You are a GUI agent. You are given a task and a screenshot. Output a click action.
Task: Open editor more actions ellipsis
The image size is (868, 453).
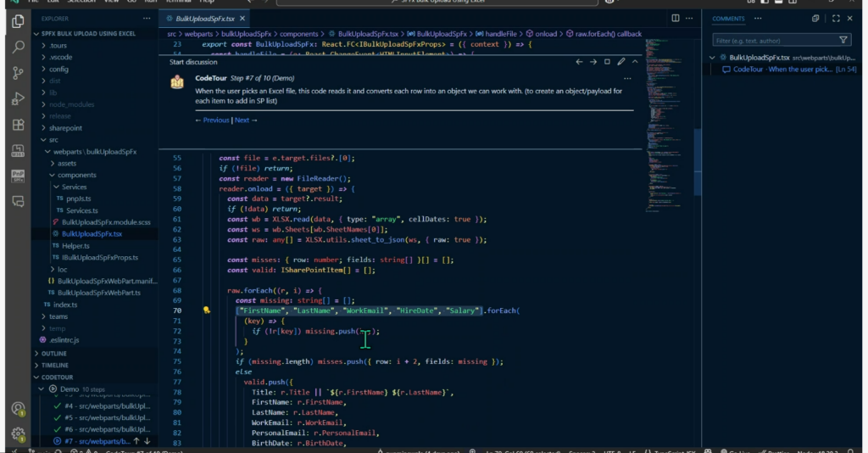coord(689,19)
